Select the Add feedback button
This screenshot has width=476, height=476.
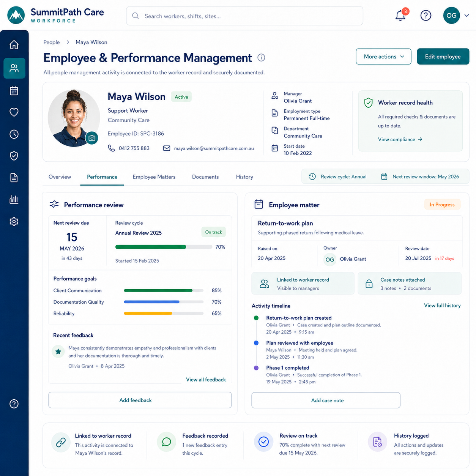click(140, 400)
